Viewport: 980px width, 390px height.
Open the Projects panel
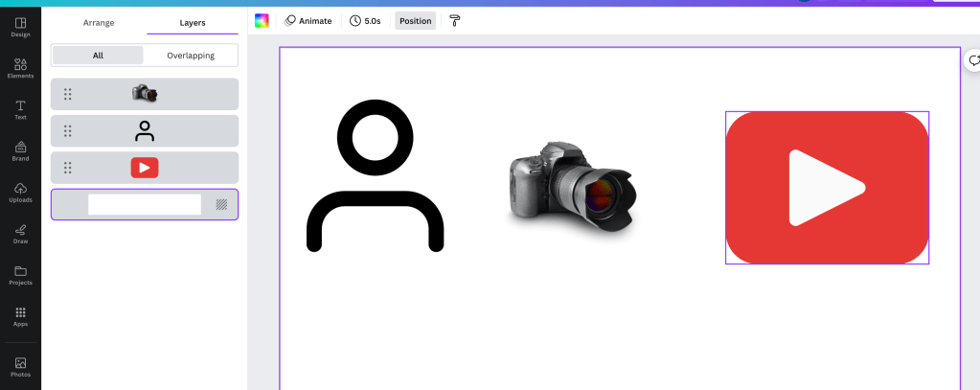pyautogui.click(x=20, y=275)
